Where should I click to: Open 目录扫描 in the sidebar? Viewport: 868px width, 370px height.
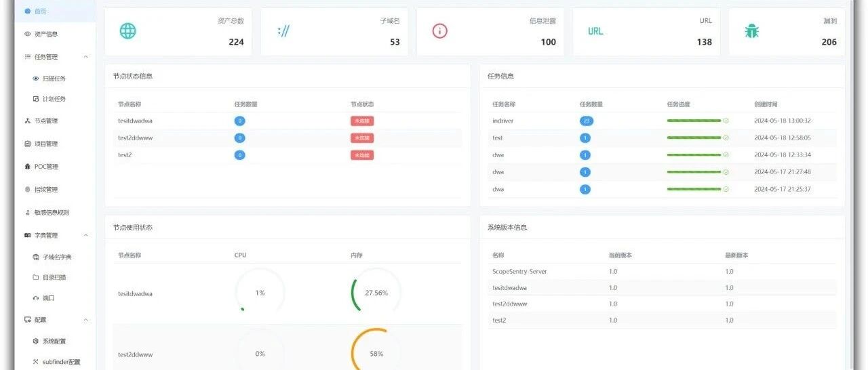click(54, 277)
